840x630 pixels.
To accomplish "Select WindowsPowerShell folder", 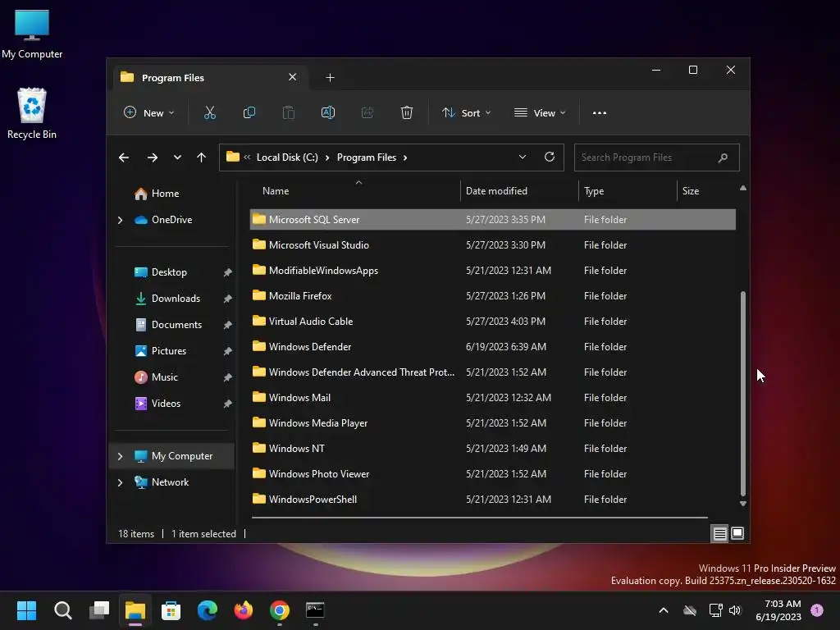I will (x=492, y=500).
